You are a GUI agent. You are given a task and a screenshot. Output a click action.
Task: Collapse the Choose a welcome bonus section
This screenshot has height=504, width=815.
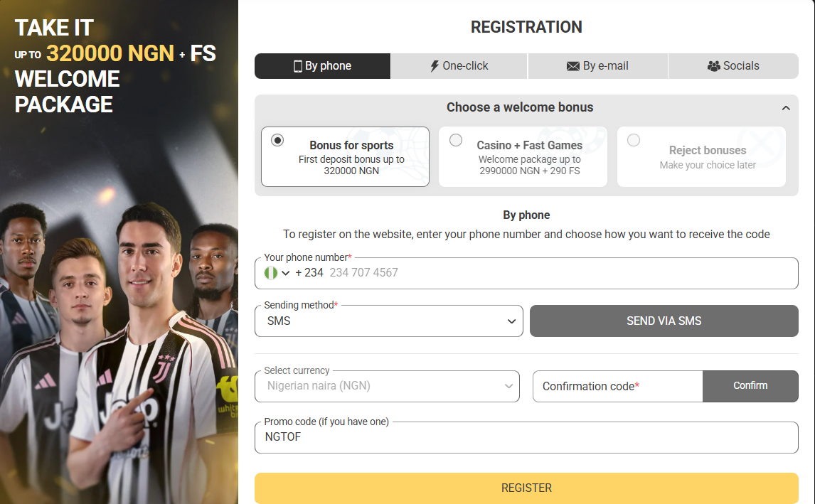click(x=786, y=108)
